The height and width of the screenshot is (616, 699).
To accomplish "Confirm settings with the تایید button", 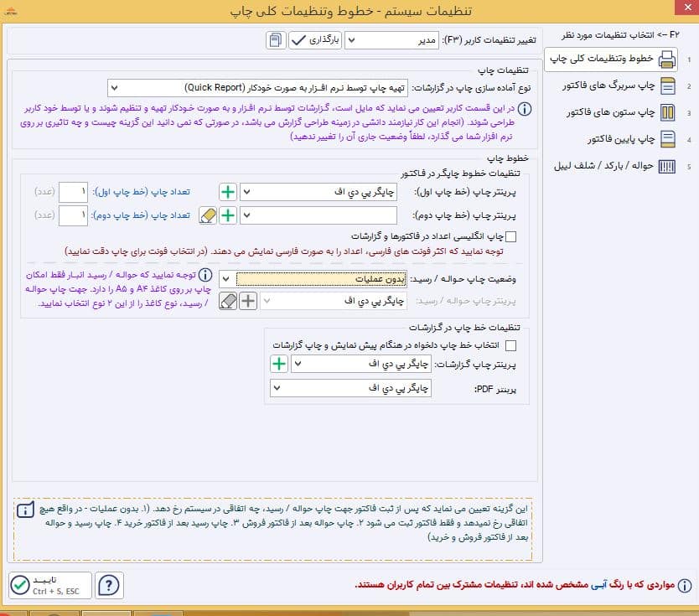I will (x=50, y=585).
